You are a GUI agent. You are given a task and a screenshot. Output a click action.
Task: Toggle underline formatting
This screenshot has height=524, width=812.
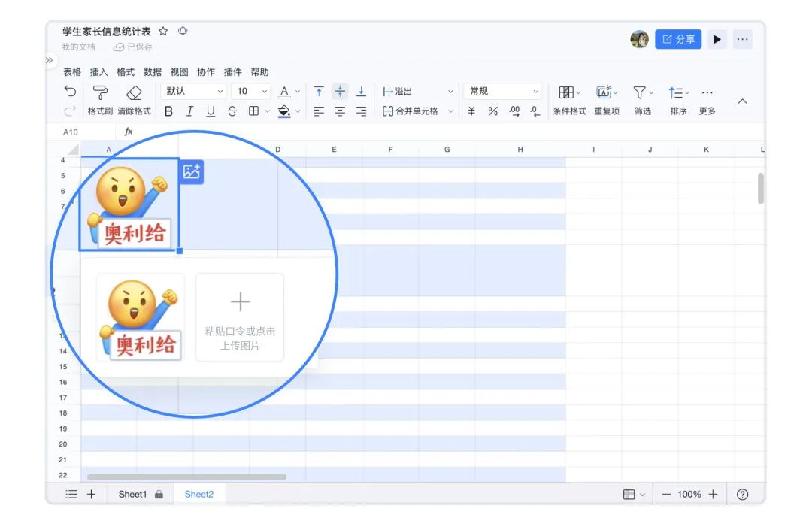tap(211, 111)
